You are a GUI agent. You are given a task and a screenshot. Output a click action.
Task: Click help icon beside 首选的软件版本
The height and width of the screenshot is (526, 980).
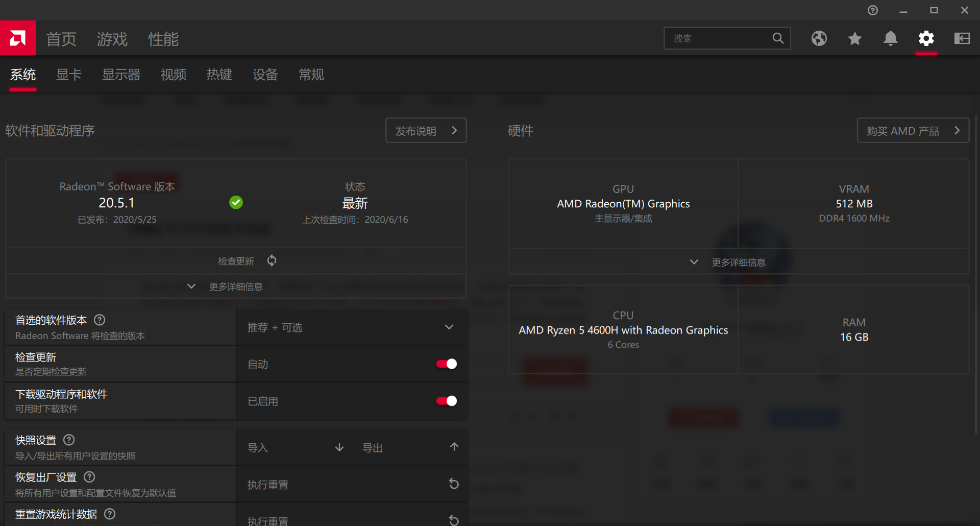tap(100, 320)
